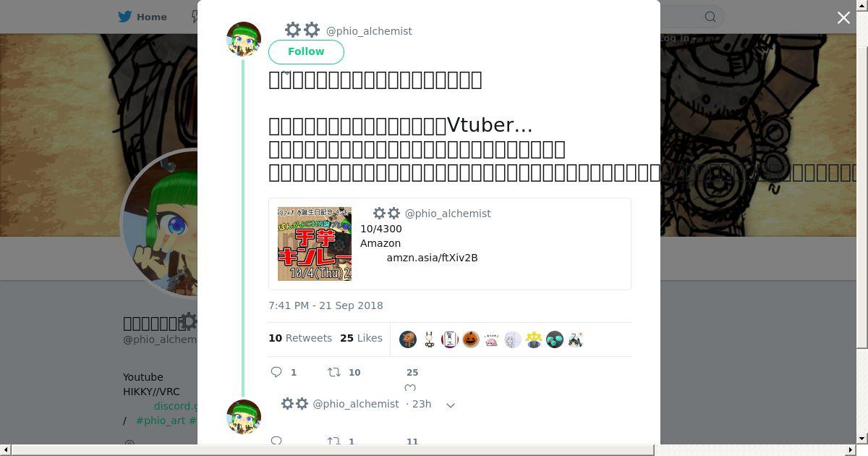This screenshot has width=868, height=456.
Task: Click the first liker's brown avatar
Action: click(408, 339)
